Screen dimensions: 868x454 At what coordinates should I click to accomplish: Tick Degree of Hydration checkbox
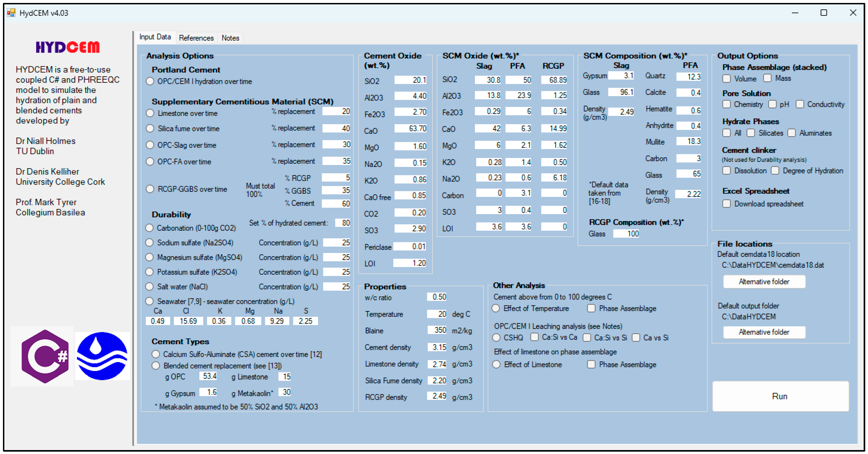(775, 171)
